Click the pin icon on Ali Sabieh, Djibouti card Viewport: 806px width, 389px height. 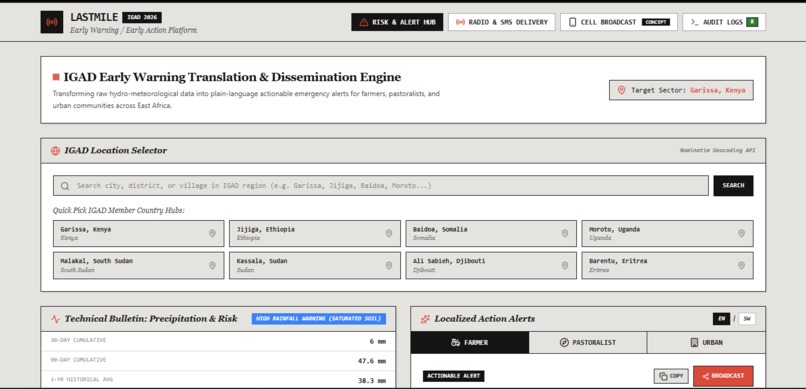click(x=565, y=265)
